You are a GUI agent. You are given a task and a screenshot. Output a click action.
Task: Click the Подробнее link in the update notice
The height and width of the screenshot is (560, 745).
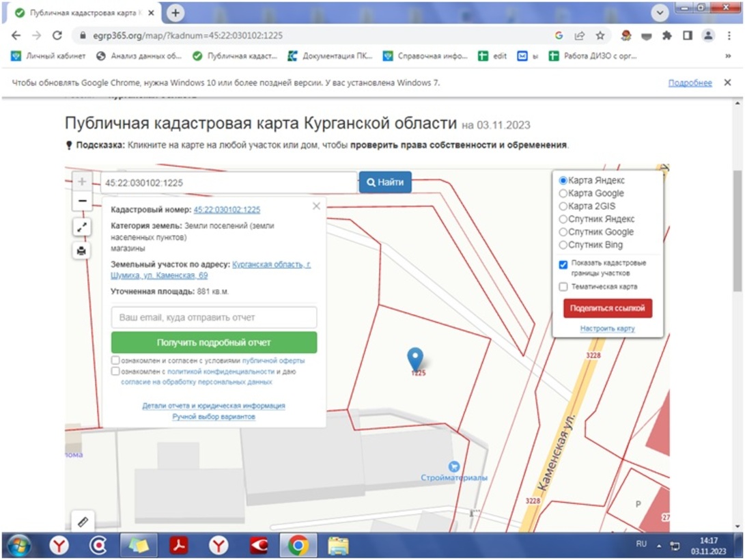[690, 83]
